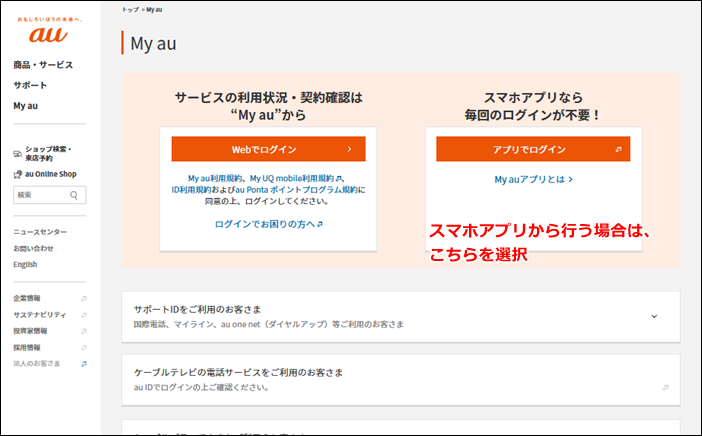Switch to English site
The image size is (702, 436).
pyautogui.click(x=25, y=265)
